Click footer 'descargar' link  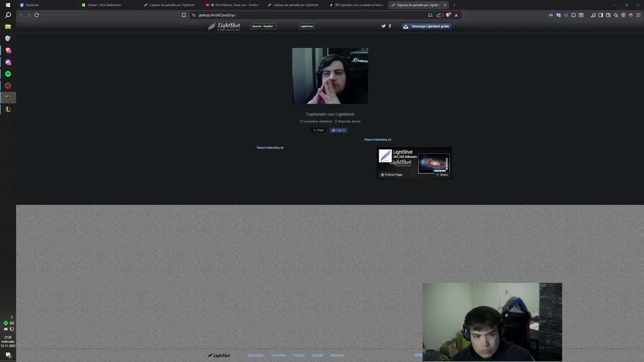tap(255, 355)
